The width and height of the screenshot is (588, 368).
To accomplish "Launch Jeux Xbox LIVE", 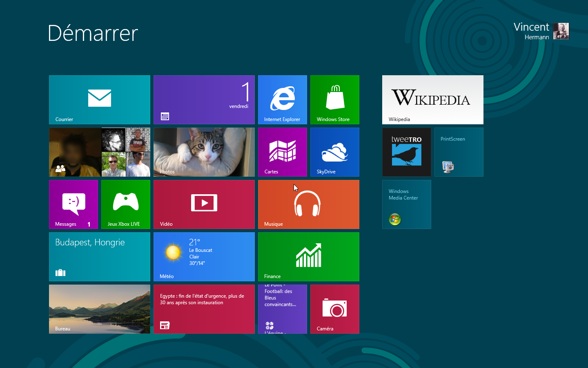I will [125, 204].
